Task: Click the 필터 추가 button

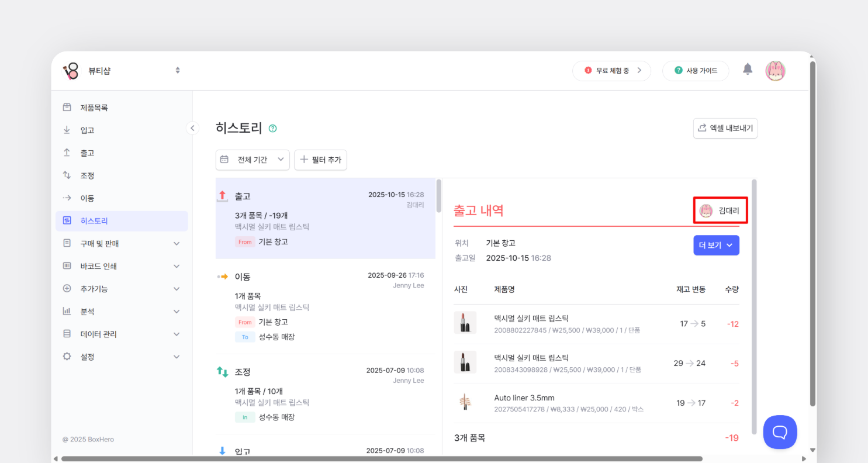Action: [320, 160]
